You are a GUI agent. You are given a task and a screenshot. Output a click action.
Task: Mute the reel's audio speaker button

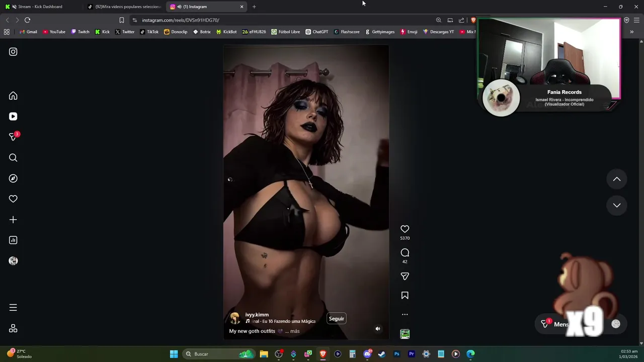[378, 329]
